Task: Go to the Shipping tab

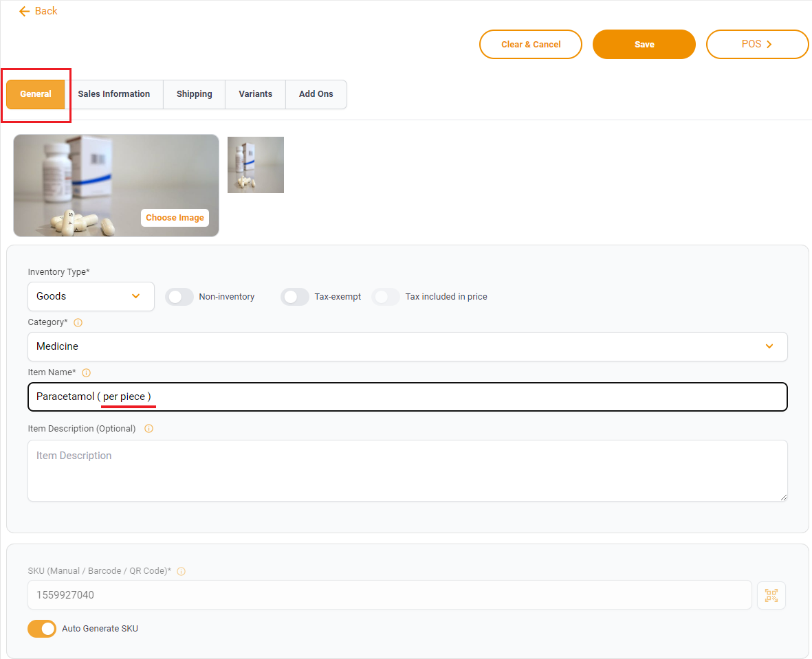Action: [194, 94]
